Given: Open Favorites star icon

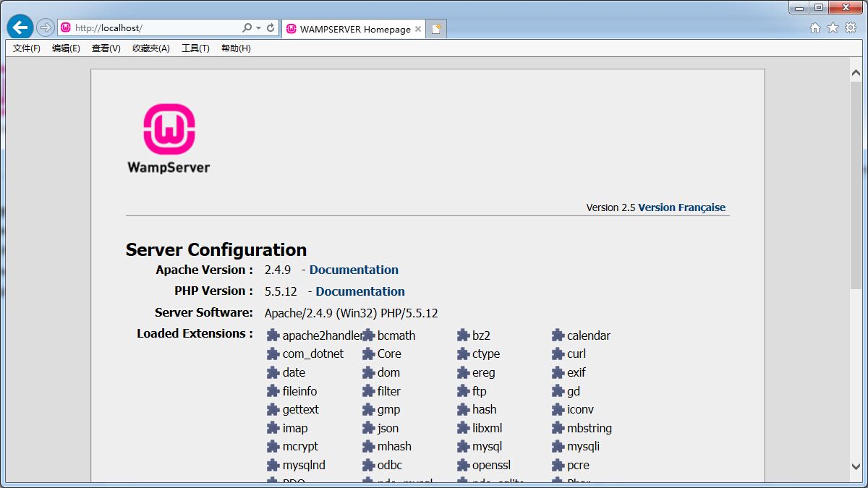Looking at the screenshot, I should (833, 27).
